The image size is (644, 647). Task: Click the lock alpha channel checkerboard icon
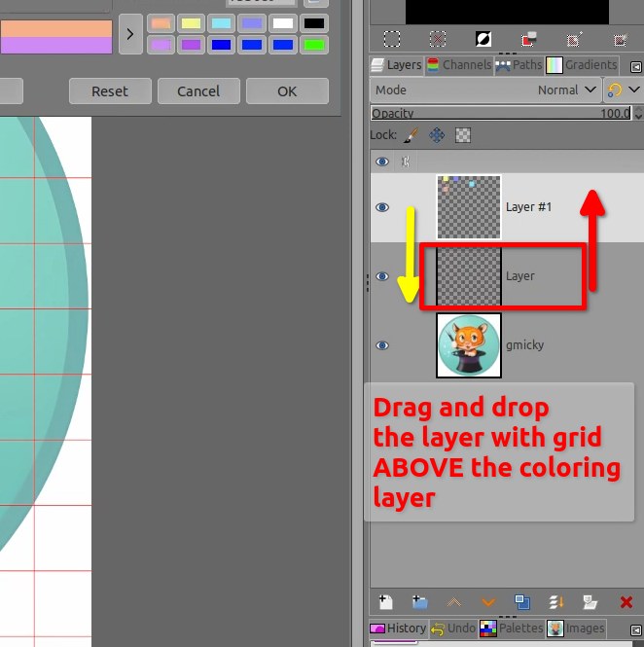coord(463,135)
